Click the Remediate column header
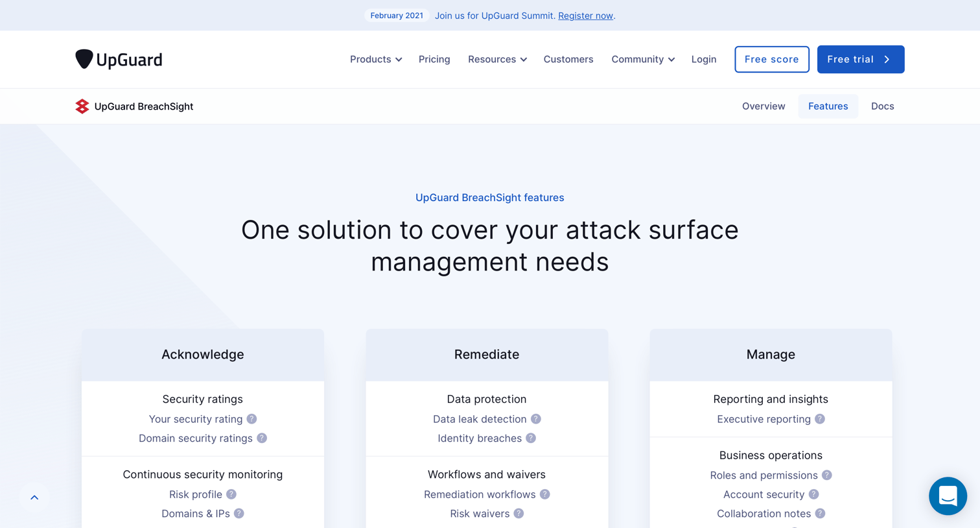Screen dimensions: 980x528 click(x=487, y=354)
